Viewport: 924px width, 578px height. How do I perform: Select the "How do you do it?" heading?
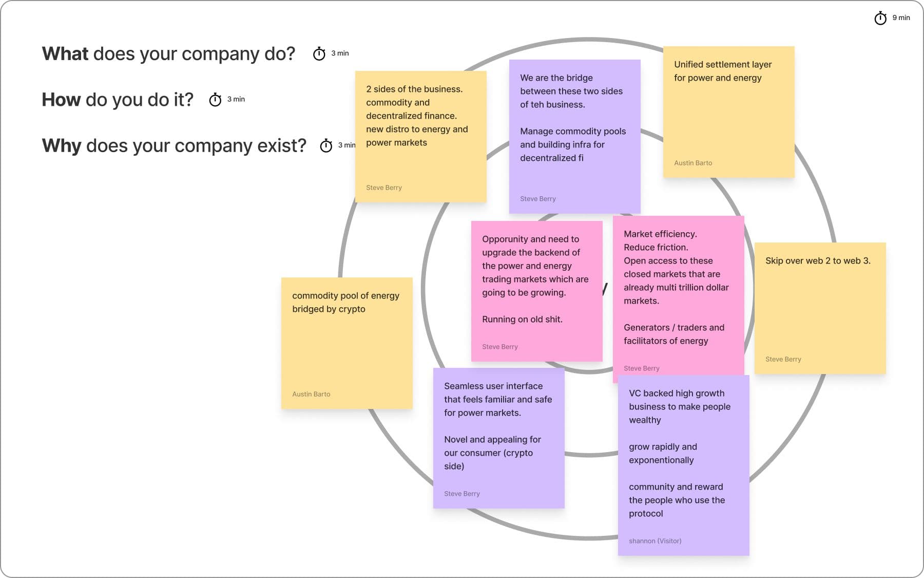pyautogui.click(x=118, y=100)
